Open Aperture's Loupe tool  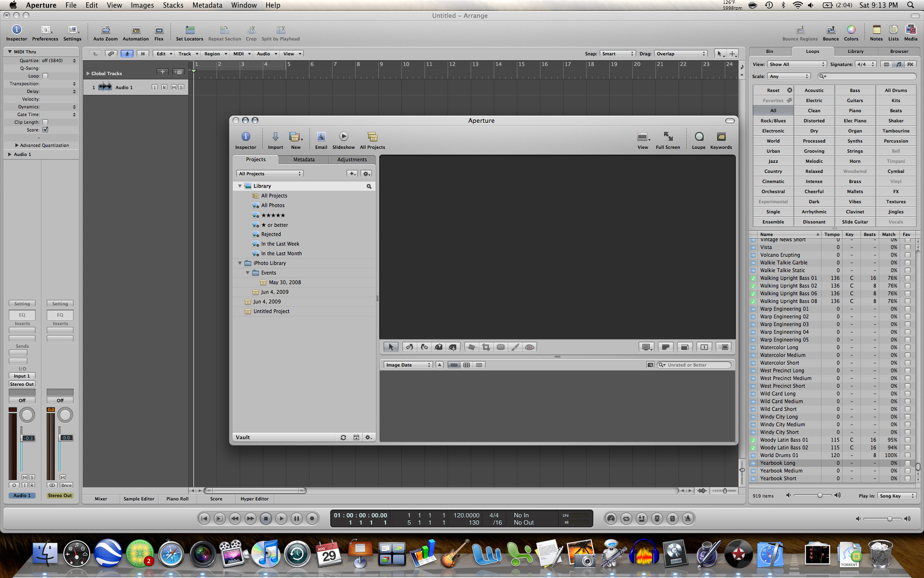(x=699, y=140)
